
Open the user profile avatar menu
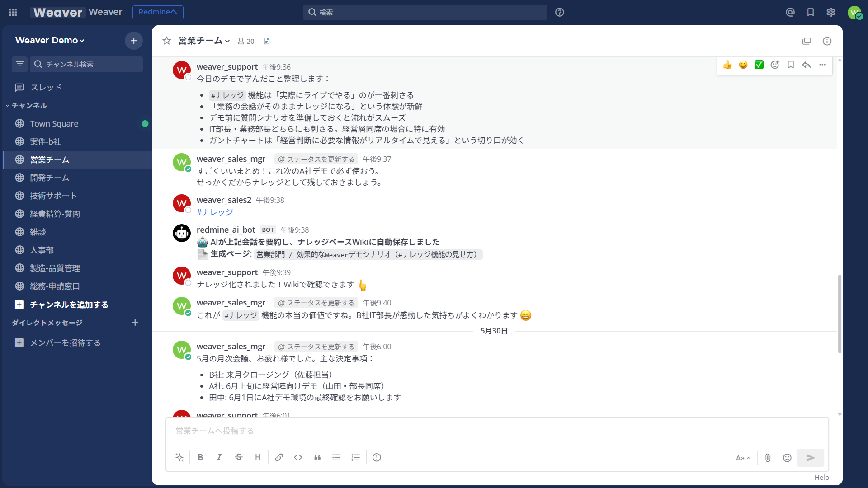point(854,13)
